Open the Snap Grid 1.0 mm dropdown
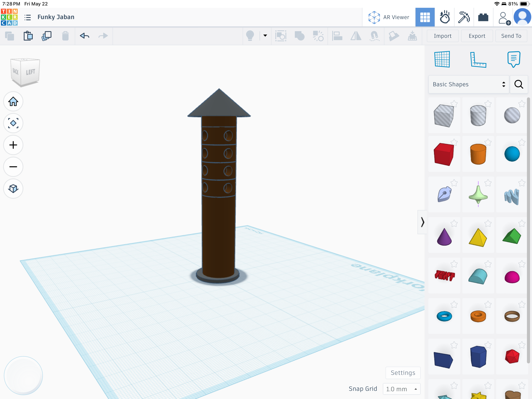Viewport: 532px width, 399px height. [401, 389]
